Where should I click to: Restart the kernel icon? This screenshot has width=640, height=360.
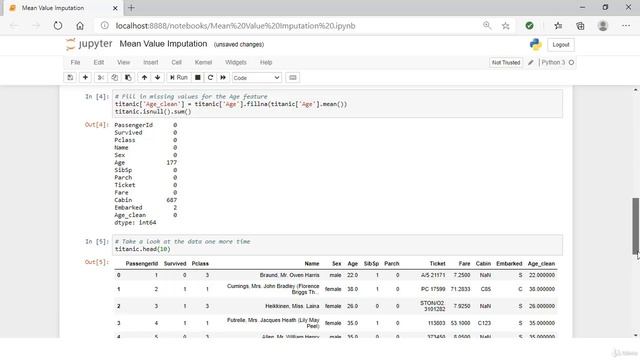click(210, 78)
